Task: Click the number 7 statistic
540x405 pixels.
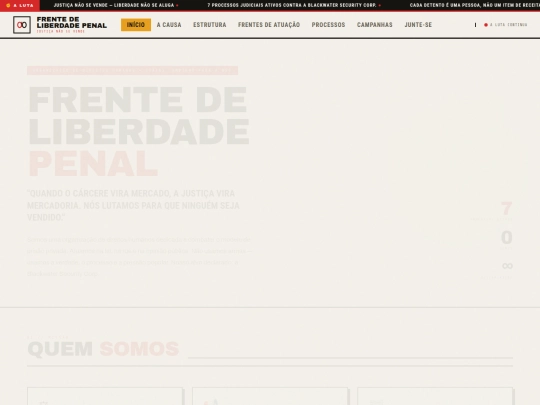Action: pyautogui.click(x=506, y=208)
